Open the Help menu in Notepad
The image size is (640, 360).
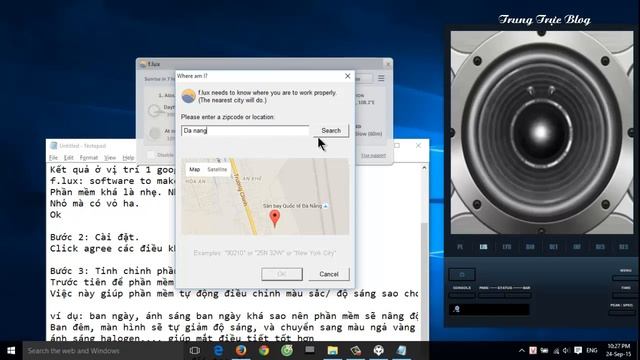(128, 158)
